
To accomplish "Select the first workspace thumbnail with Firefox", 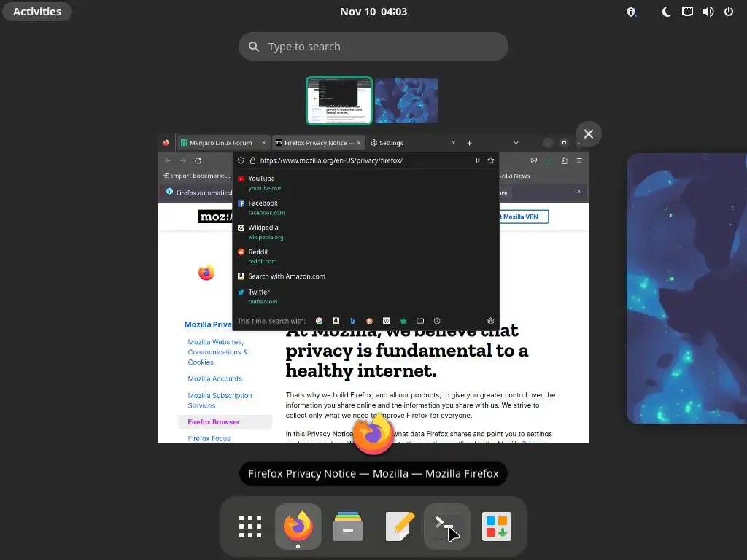I will tap(339, 101).
